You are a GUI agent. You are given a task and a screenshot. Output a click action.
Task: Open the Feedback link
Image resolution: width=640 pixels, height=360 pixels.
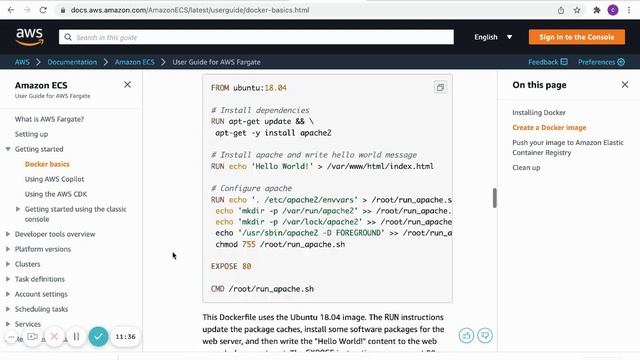tap(548, 62)
